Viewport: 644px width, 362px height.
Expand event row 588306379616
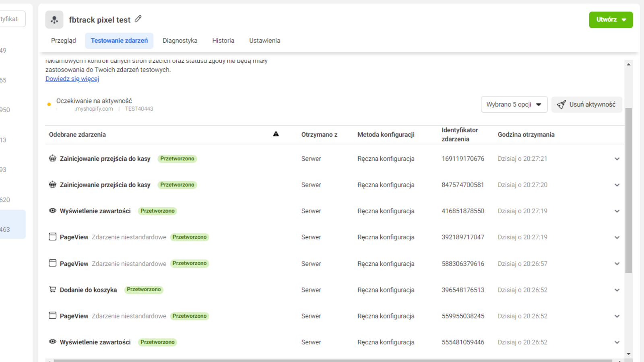tap(617, 264)
